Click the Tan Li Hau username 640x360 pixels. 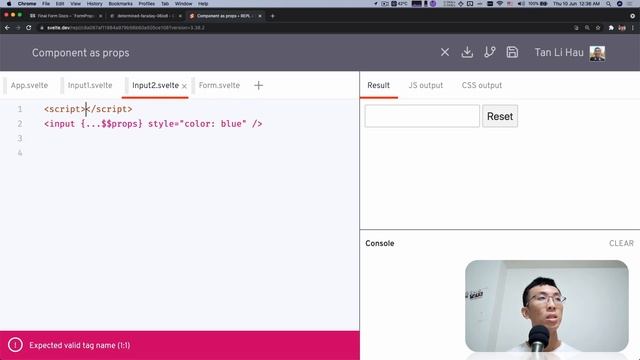pyautogui.click(x=559, y=53)
